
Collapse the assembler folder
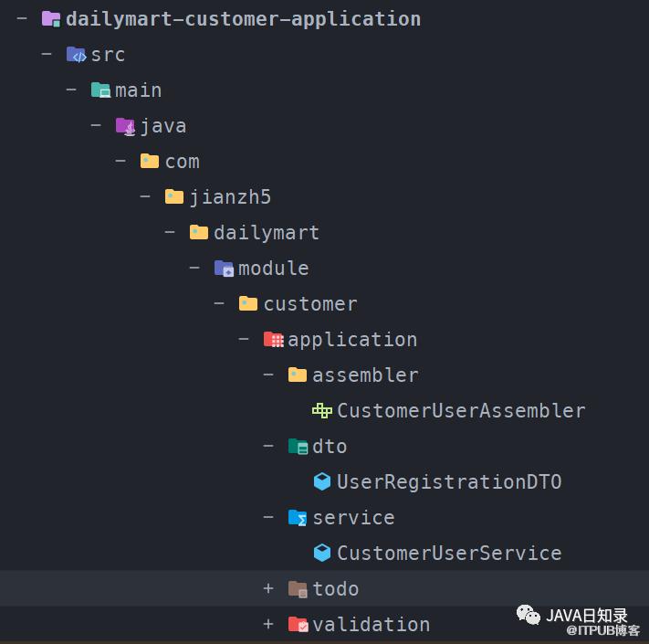pos(268,375)
